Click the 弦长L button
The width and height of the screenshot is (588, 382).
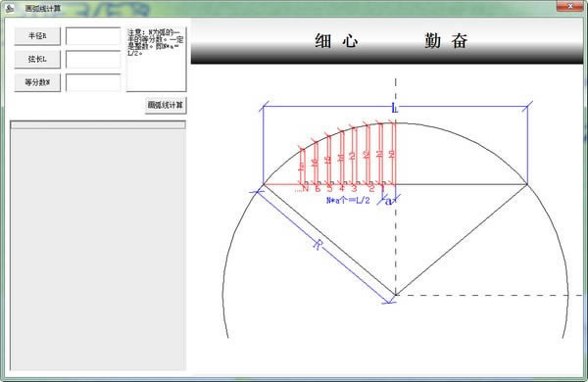coord(37,59)
